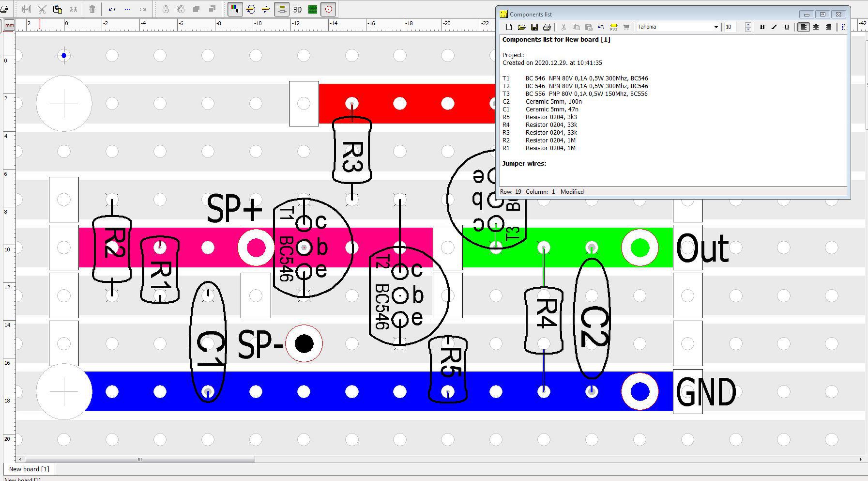Image resolution: width=868 pixels, height=481 pixels.
Task: Create a new components list document
Action: point(509,27)
